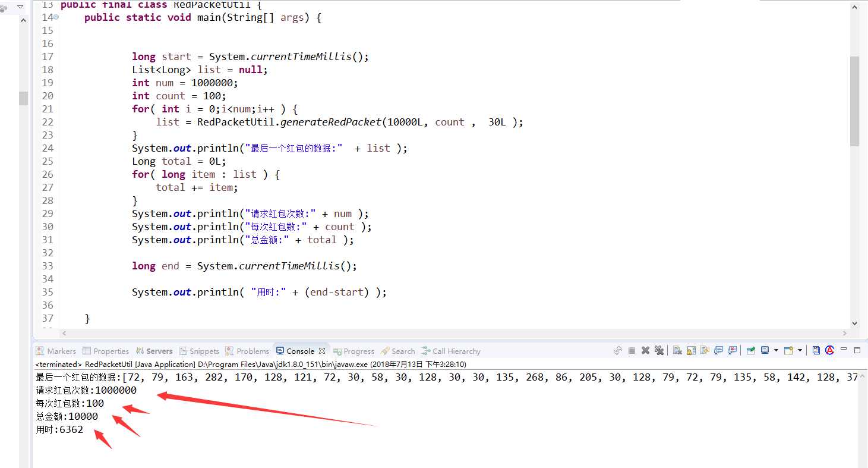868x468 pixels.
Task: Click Remove All Terminated Launches double-X icon
Action: (x=659, y=350)
